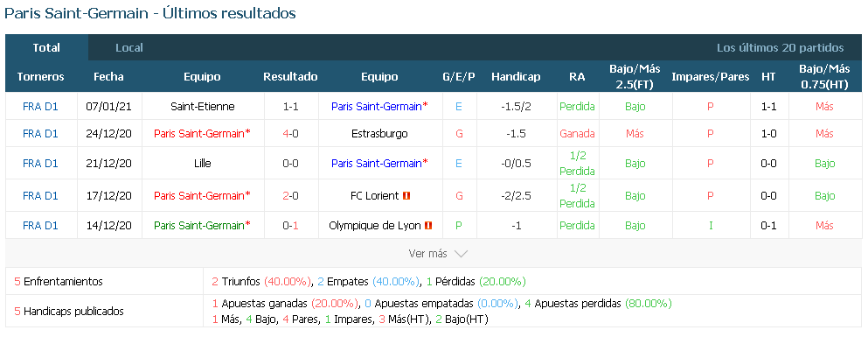Click Paris Saint-Germain in the Estrasburgo row

pos(203,134)
